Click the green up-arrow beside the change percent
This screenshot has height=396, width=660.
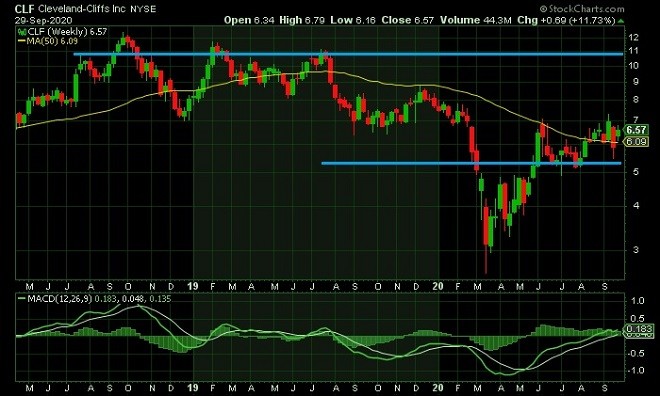point(621,21)
